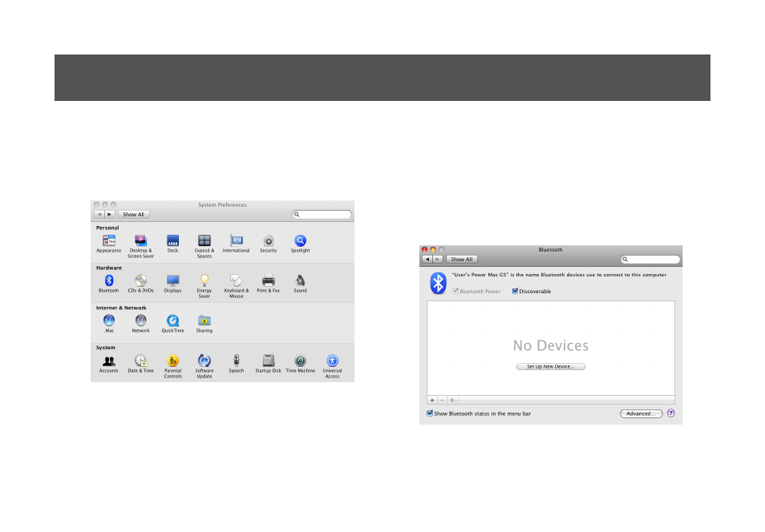Click the minus button to remove device
Viewport: 765px width, 532px height.
(442, 400)
